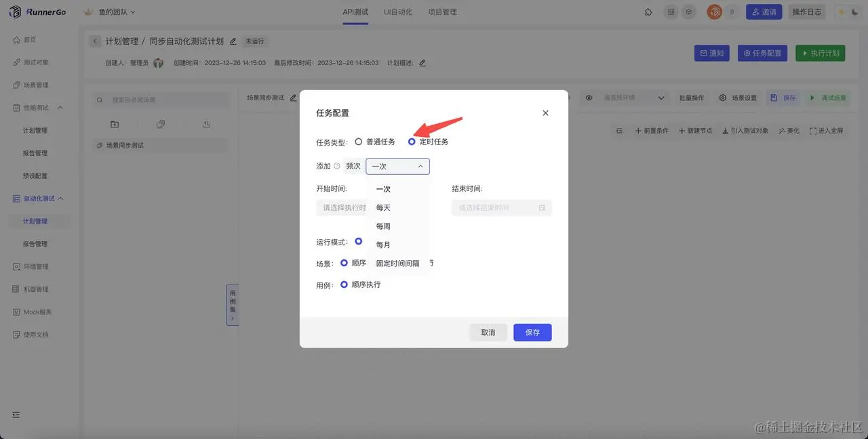Screen dimensions: 868x439
Task: Switch to dark theme moon icon
Action: [x=854, y=12]
